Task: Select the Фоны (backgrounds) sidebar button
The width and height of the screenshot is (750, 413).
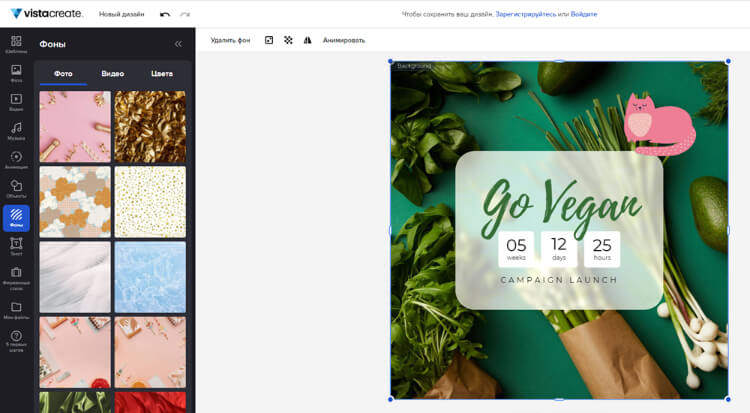Action: 16,218
